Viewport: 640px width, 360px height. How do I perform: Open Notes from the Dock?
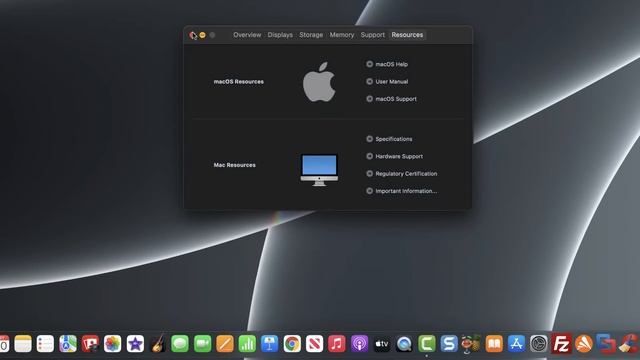click(23, 344)
